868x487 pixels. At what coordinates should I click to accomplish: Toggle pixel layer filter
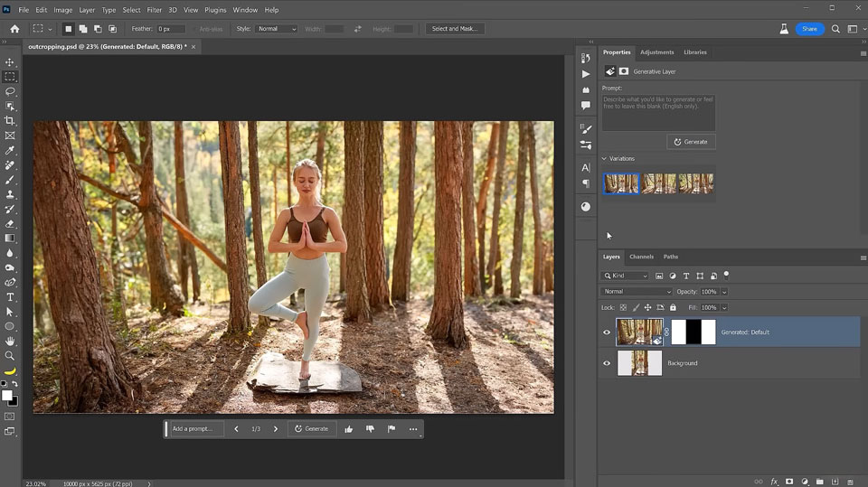click(659, 276)
